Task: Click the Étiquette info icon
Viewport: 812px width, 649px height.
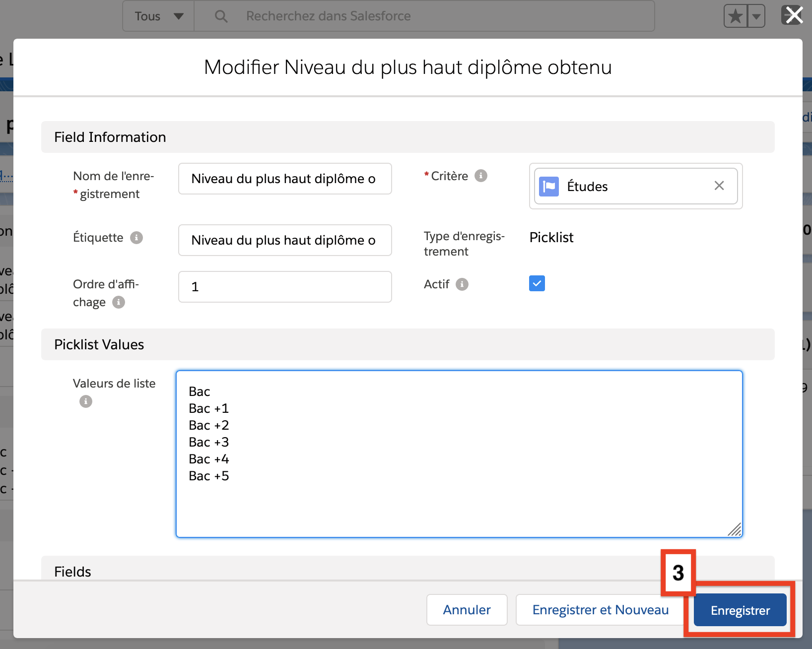Action: pos(136,238)
